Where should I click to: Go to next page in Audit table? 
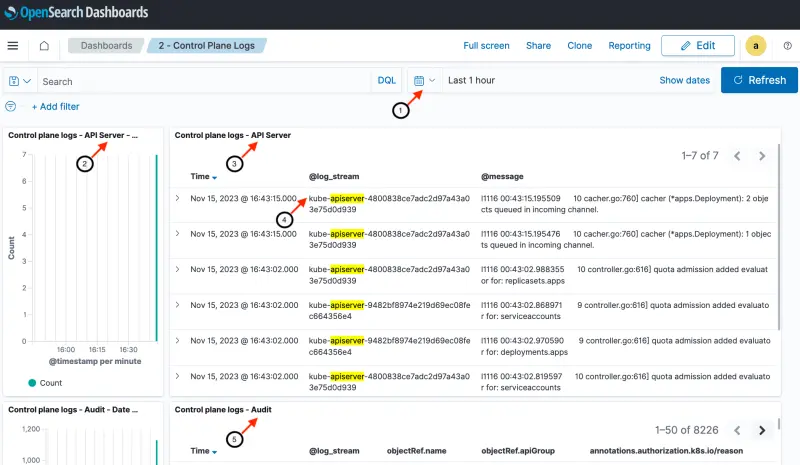(x=762, y=430)
